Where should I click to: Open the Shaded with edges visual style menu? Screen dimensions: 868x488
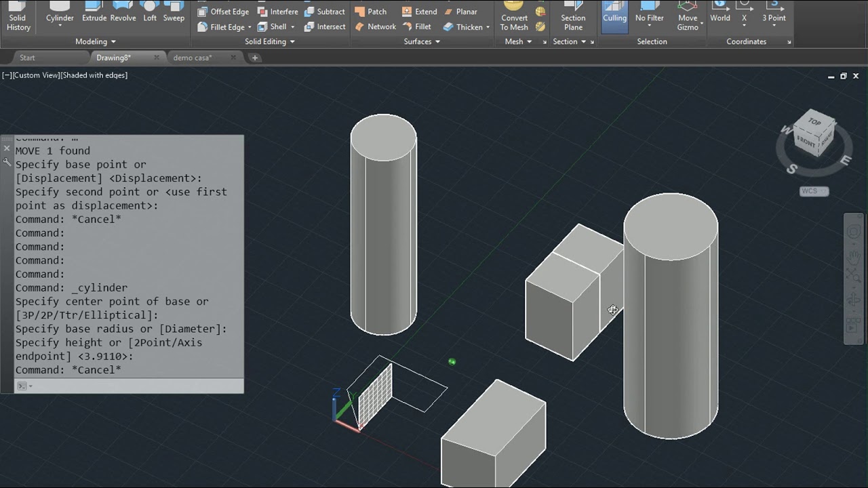(94, 75)
